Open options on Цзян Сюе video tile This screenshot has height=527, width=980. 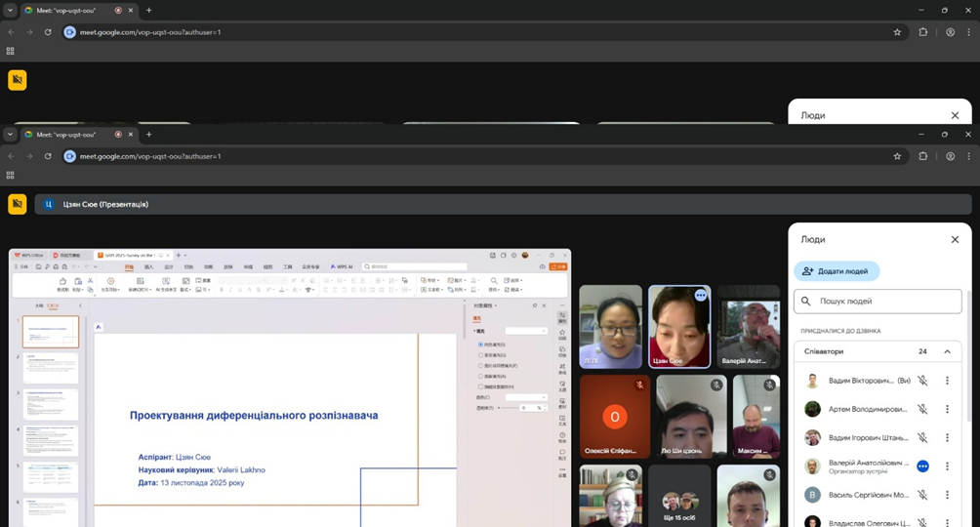700,295
